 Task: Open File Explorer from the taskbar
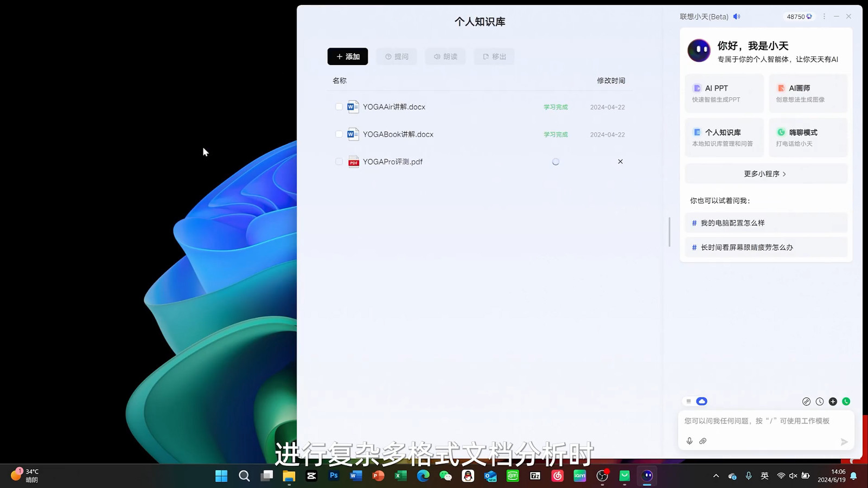tap(289, 476)
